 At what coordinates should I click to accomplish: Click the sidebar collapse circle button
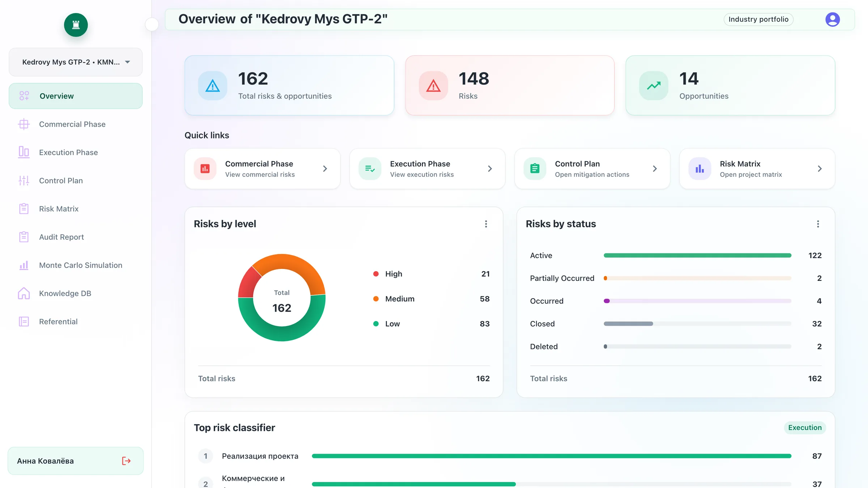pos(152,25)
